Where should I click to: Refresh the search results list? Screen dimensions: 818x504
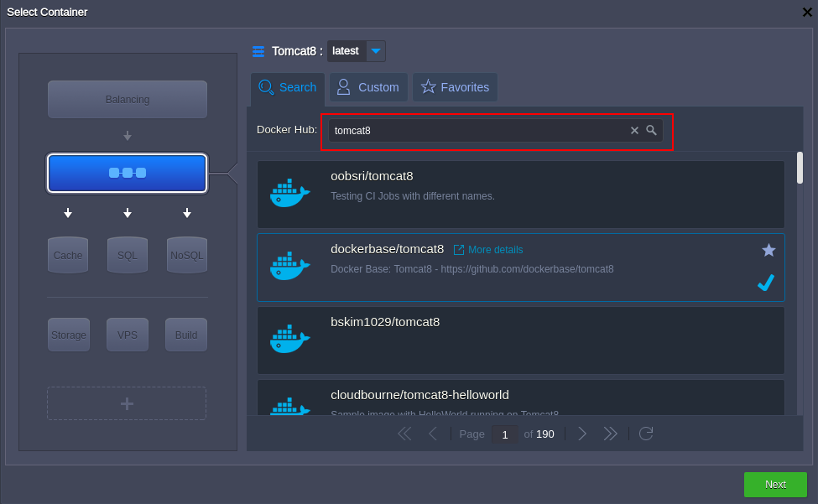[646, 434]
